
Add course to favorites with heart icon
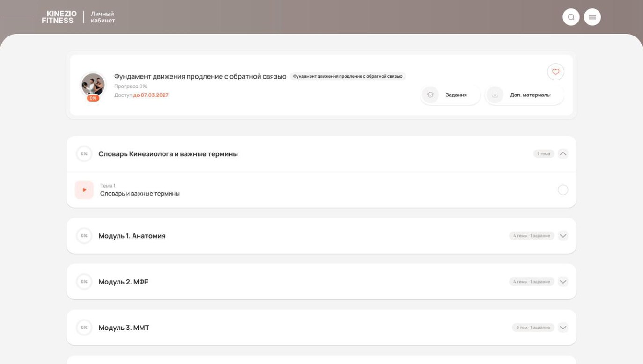pyautogui.click(x=556, y=72)
